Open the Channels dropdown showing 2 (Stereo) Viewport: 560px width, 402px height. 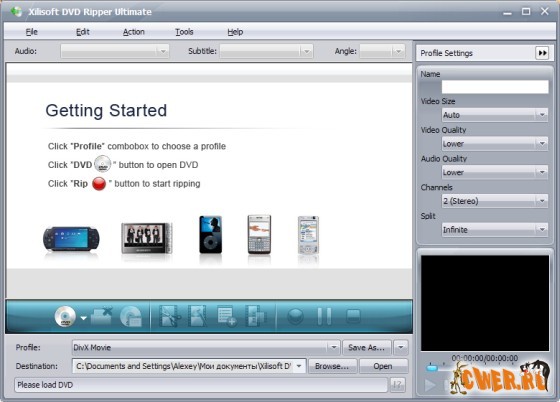tap(495, 201)
